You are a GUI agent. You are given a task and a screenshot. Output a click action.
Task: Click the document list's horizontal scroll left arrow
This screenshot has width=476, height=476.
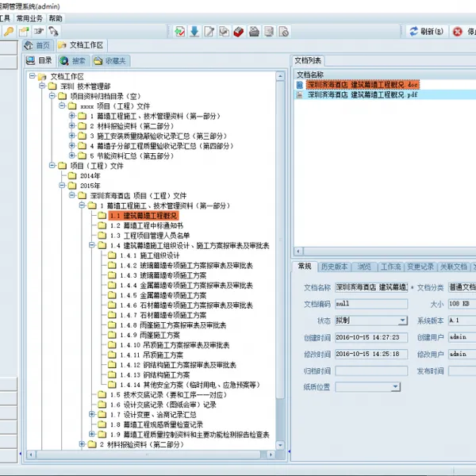coord(298,251)
